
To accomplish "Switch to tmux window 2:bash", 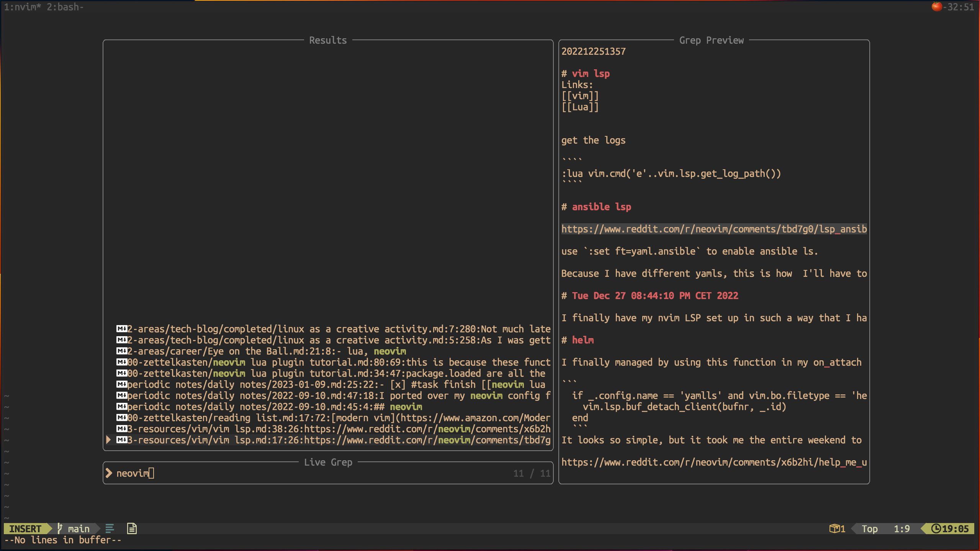I will pos(64,7).
